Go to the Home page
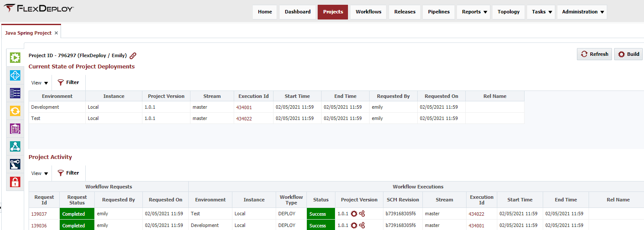The image size is (644, 230). [x=265, y=12]
